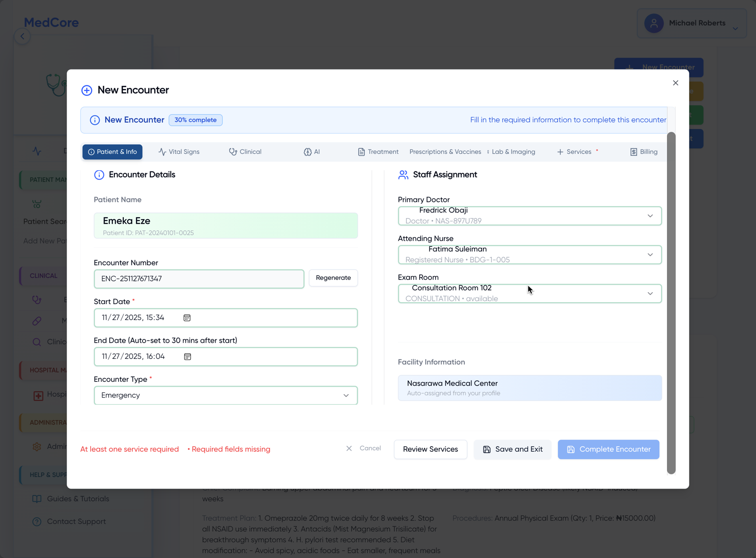The image size is (756, 558).
Task: Click the user avatar icon for Michael Roberts
Action: [x=654, y=23]
